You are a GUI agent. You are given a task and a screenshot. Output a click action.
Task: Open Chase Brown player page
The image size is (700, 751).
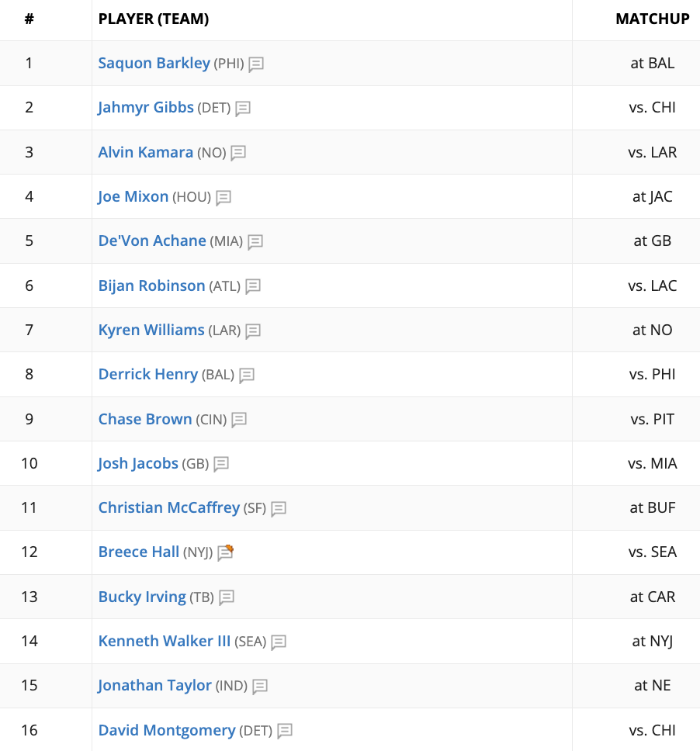tap(145, 419)
